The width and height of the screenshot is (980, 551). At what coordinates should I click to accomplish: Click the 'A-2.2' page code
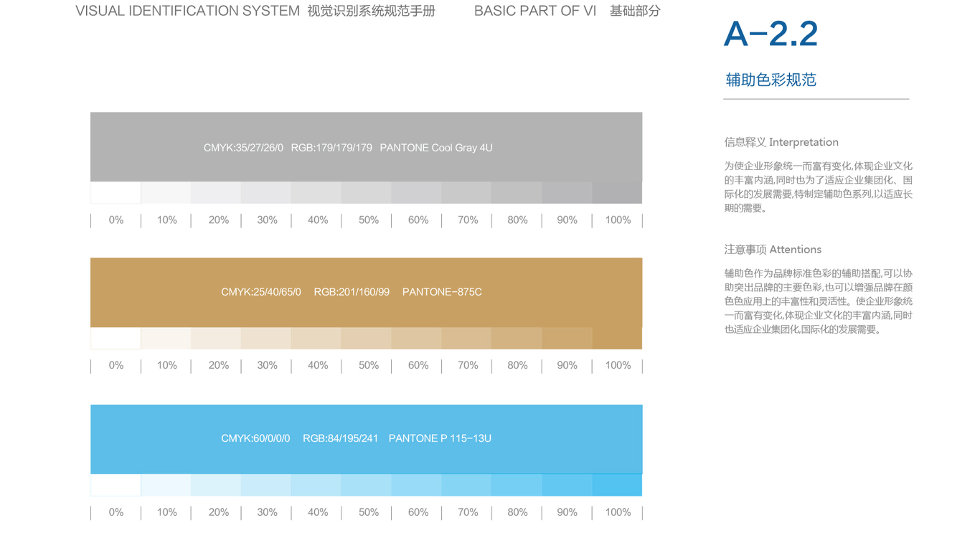[x=771, y=34]
